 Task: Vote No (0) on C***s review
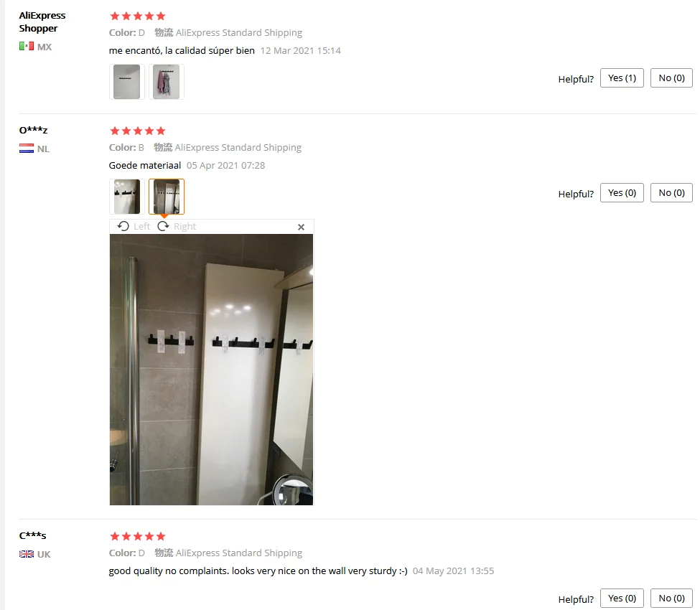[x=671, y=599]
